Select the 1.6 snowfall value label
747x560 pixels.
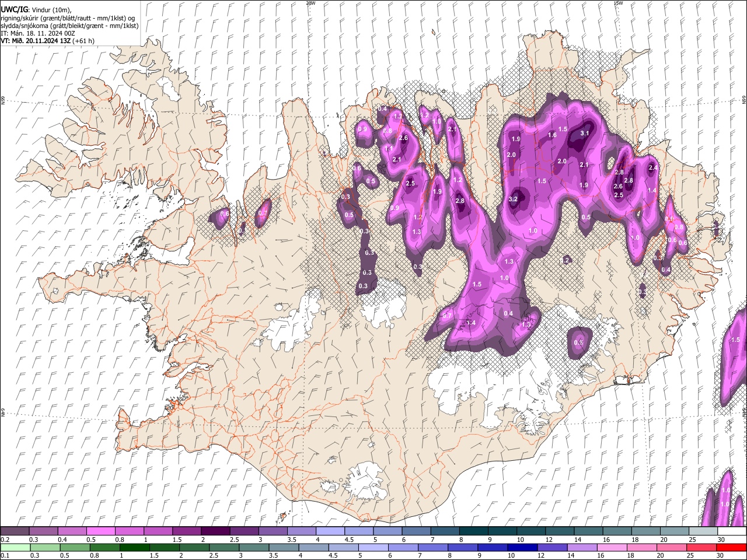pos(552,135)
